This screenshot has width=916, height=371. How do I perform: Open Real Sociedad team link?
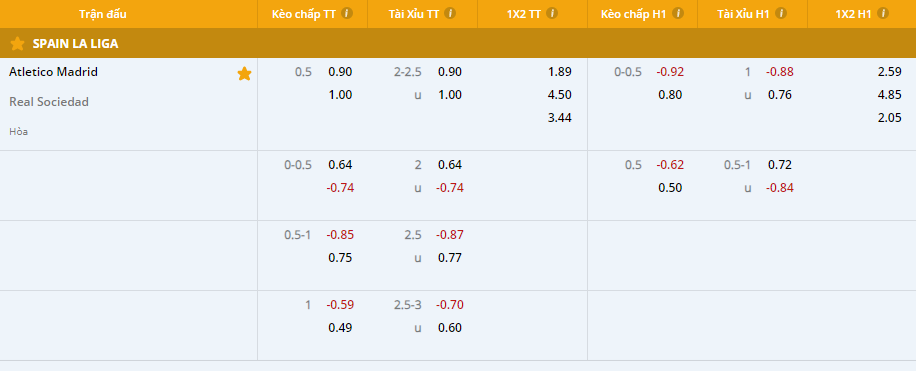tap(48, 102)
